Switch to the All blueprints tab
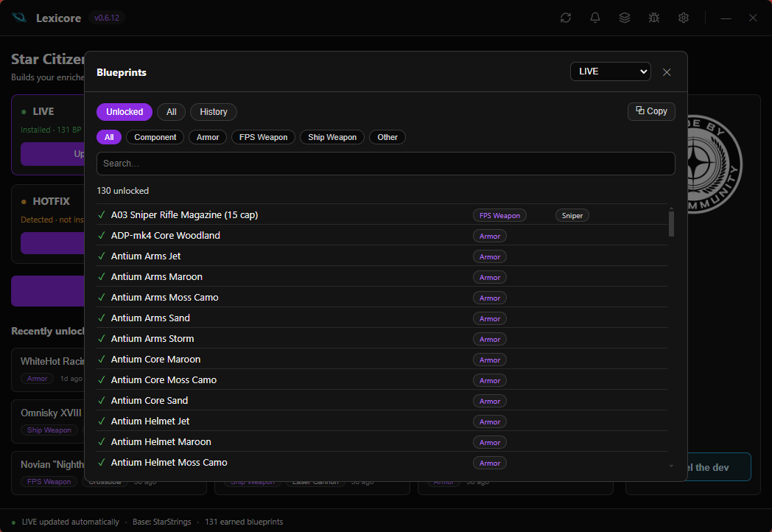The image size is (772, 532). (x=172, y=112)
